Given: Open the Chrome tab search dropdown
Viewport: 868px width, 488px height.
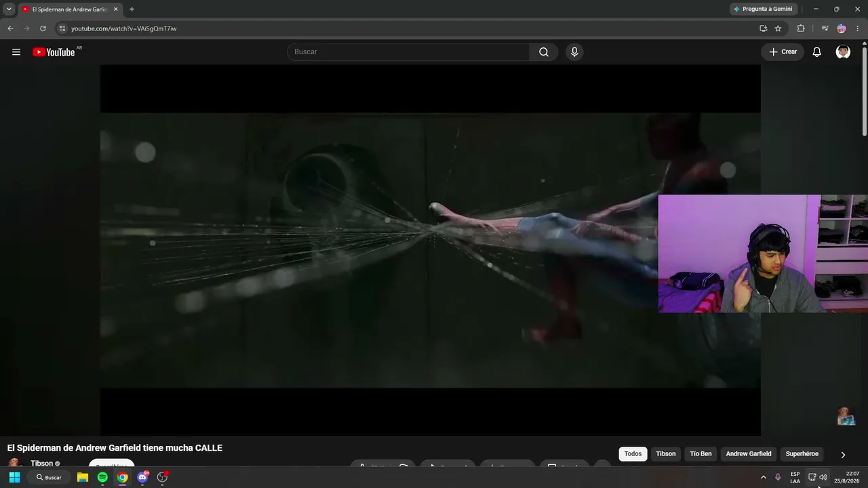Looking at the screenshot, I should click(x=9, y=9).
